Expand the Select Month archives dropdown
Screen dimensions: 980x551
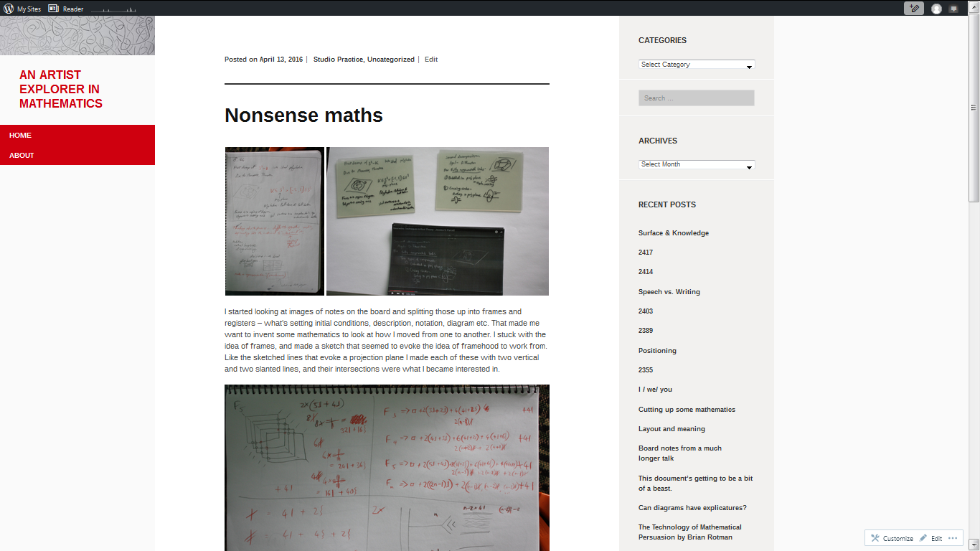coord(697,164)
